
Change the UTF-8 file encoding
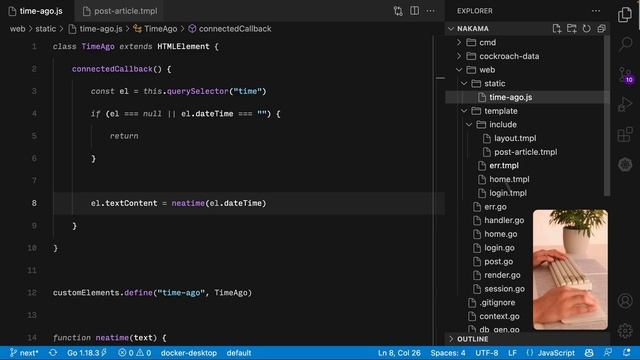coord(487,353)
